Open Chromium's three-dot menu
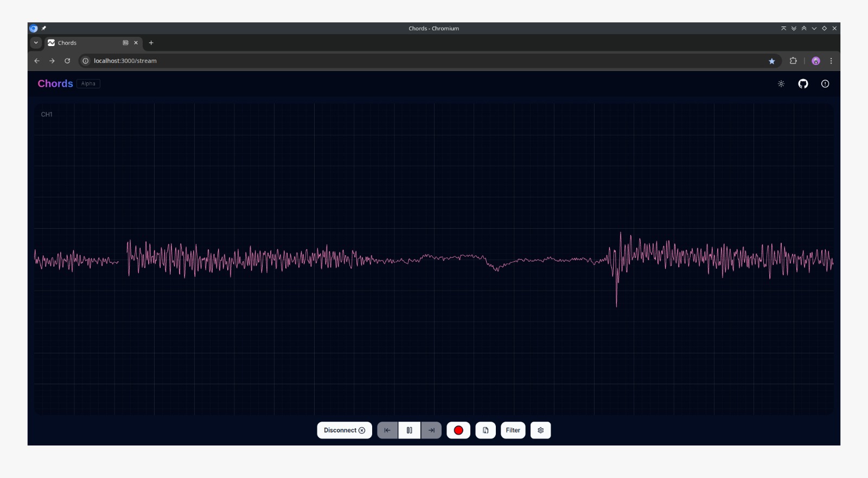Image resolution: width=868 pixels, height=478 pixels. pyautogui.click(x=831, y=61)
